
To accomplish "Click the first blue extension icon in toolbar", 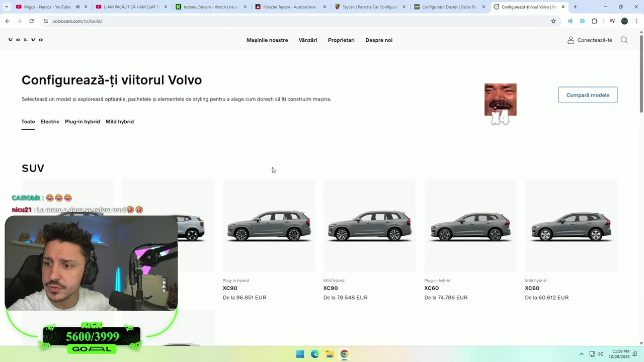I will 570,21.
